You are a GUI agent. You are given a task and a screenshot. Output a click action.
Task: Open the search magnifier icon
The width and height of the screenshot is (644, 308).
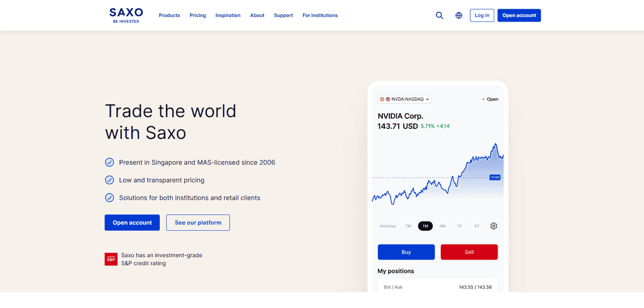[x=440, y=16]
